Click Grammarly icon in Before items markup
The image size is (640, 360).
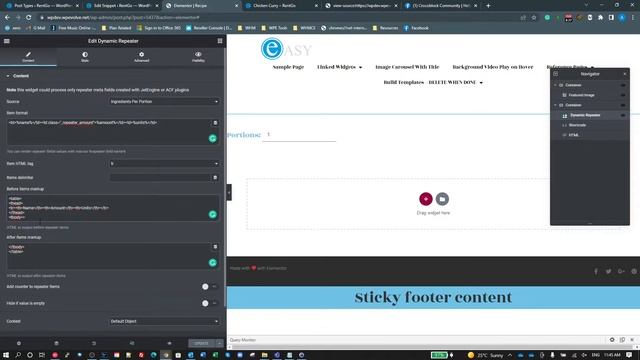click(x=213, y=214)
